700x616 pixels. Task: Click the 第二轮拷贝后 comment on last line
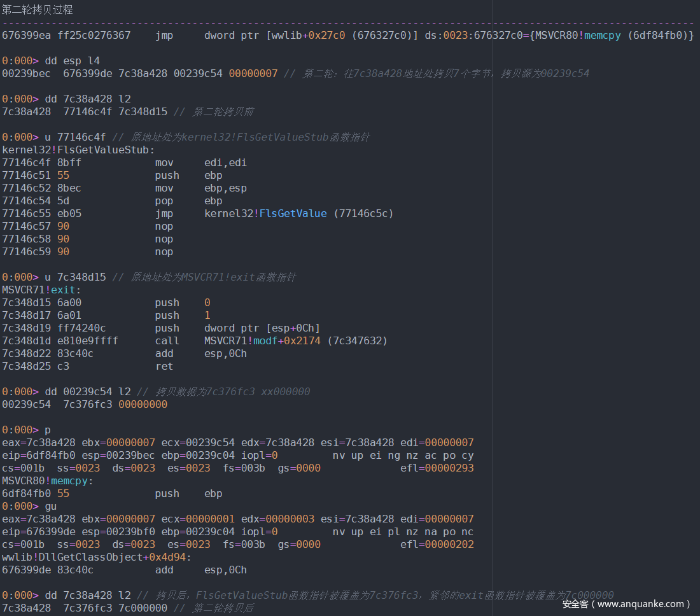coord(223,608)
